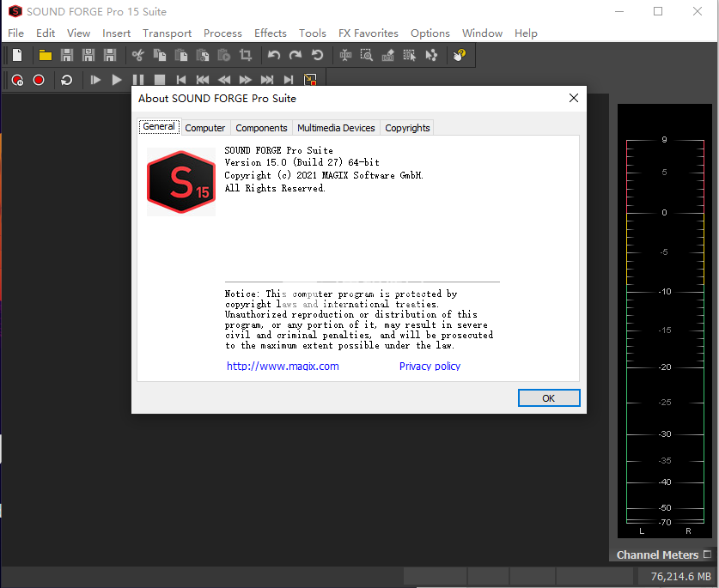Image resolution: width=719 pixels, height=588 pixels.
Task: Click the New file icon
Action: point(17,55)
